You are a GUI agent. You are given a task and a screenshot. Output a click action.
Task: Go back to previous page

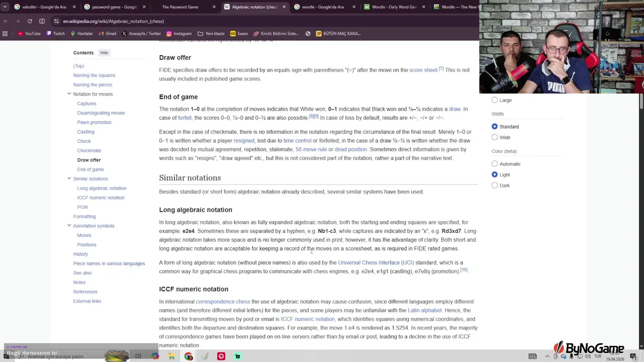pos(6,21)
